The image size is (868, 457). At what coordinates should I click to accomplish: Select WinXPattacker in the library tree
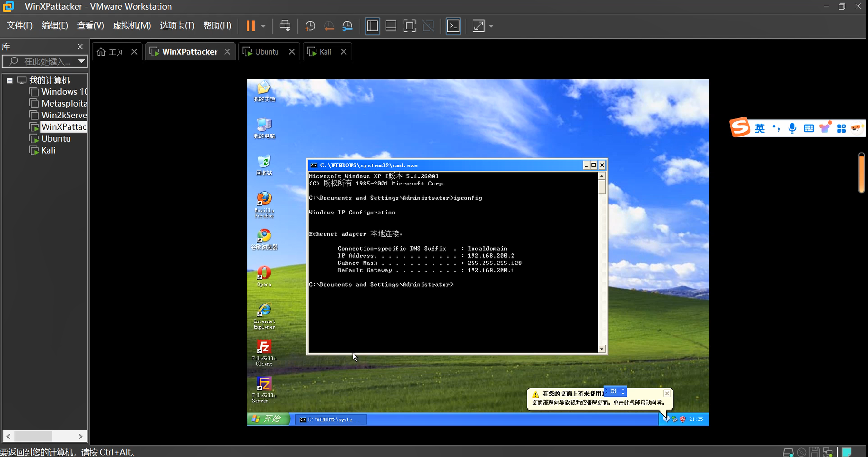[x=58, y=127]
